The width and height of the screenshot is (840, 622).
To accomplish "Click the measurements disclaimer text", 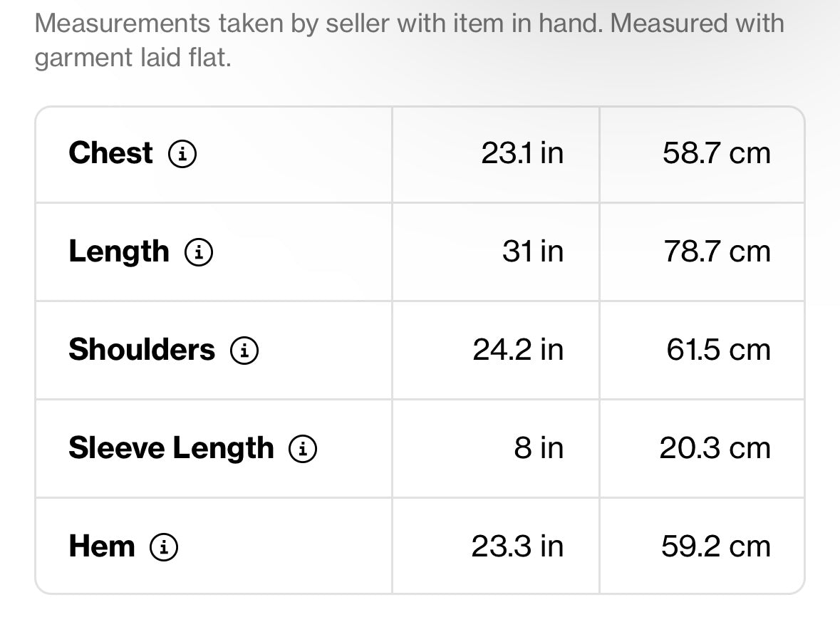I will coord(409,40).
